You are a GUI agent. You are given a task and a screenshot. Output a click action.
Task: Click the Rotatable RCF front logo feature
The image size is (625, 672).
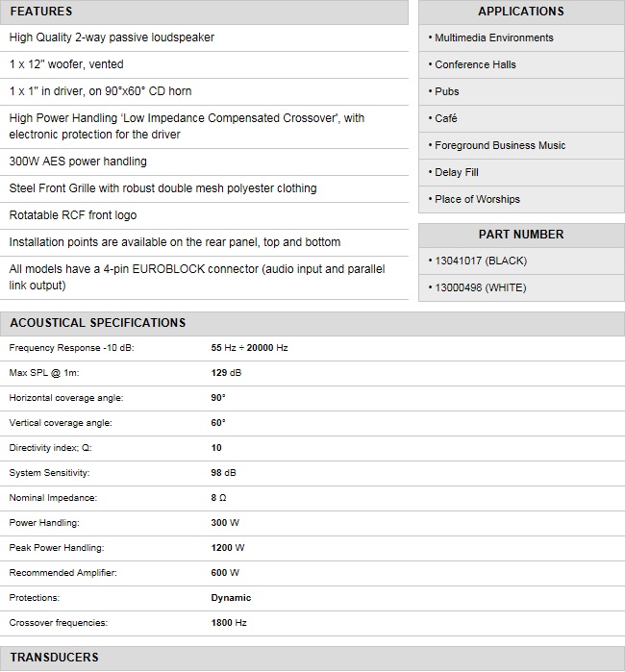(73, 215)
